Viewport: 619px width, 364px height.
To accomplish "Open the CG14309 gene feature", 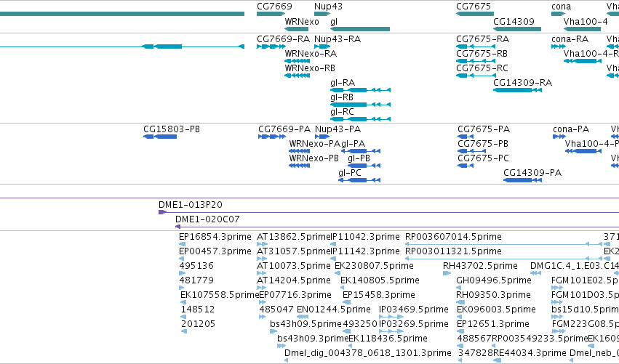I will point(517,29).
